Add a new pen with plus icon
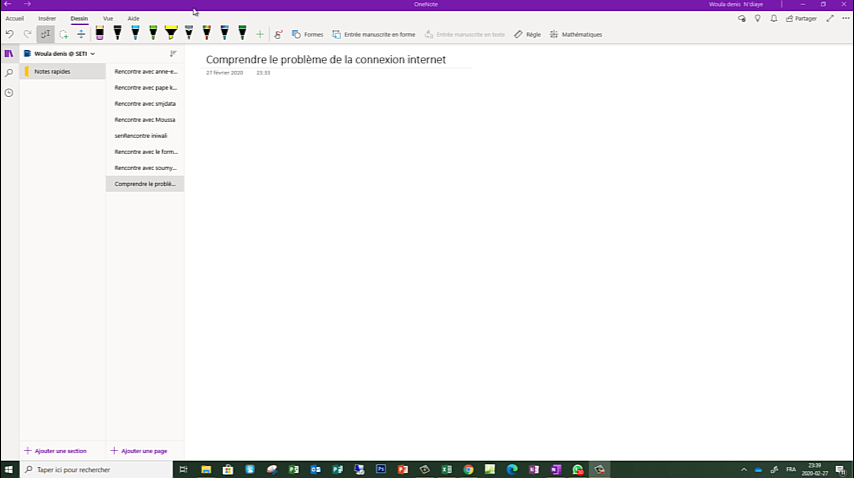 [260, 34]
